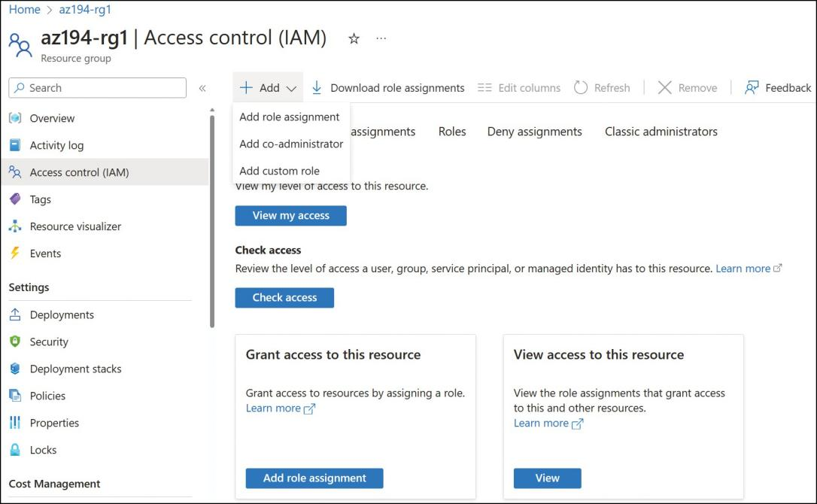Click the purple Tags icon
Viewport: 817px width, 504px height.
(x=15, y=199)
